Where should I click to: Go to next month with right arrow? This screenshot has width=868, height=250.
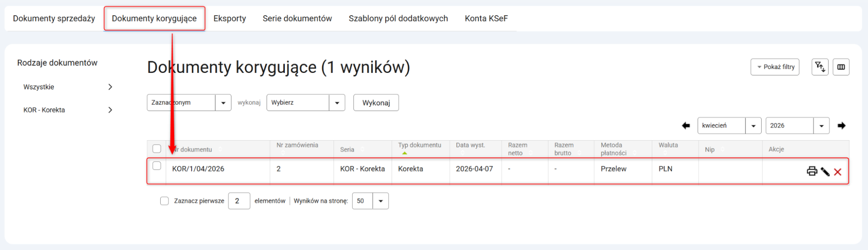(x=842, y=125)
